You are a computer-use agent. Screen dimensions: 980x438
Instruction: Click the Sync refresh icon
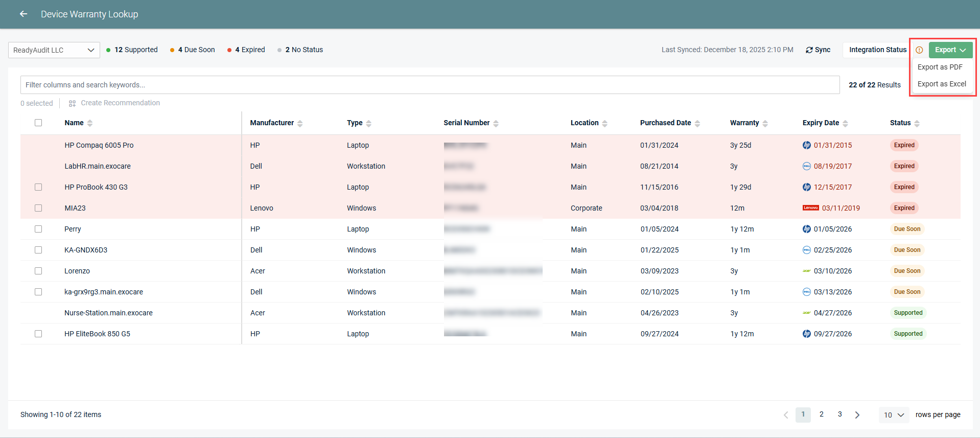[809, 50]
